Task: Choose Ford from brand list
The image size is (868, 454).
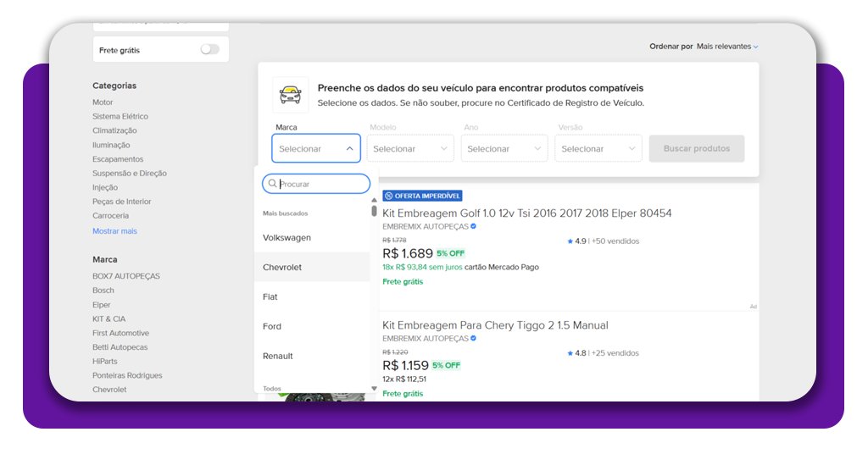Action: [312, 326]
